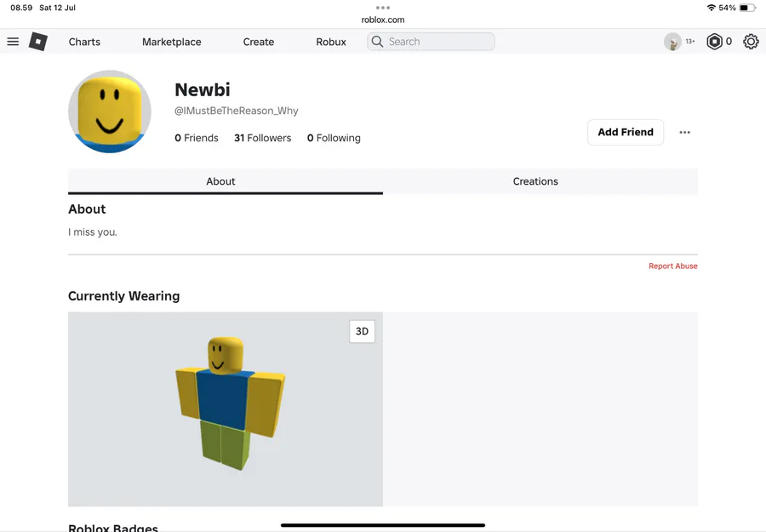The height and width of the screenshot is (532, 766).
Task: Open the Robux page
Action: point(331,42)
